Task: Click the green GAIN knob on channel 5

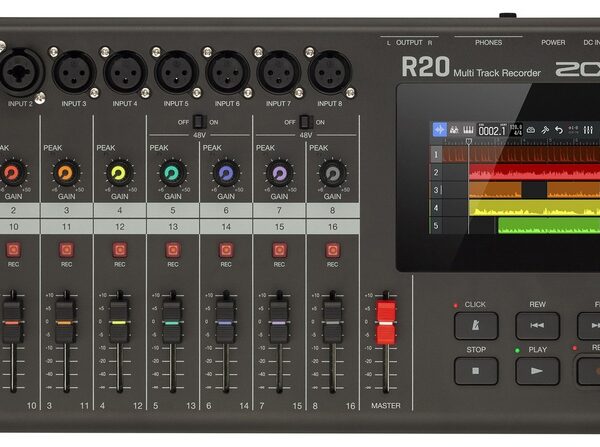Action: tap(172, 173)
